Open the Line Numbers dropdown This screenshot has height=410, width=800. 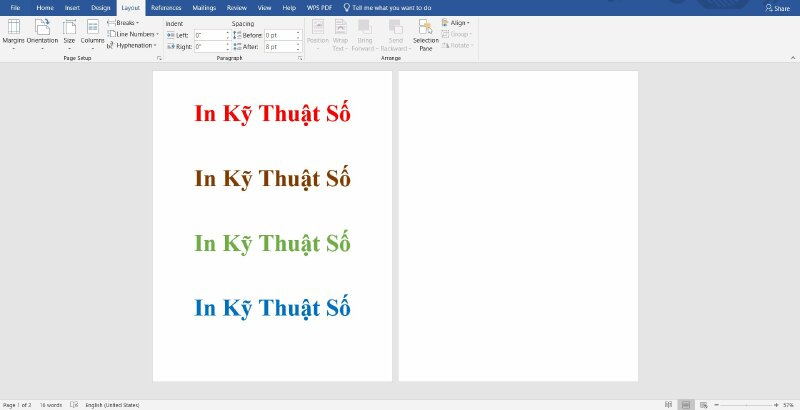pyautogui.click(x=133, y=34)
